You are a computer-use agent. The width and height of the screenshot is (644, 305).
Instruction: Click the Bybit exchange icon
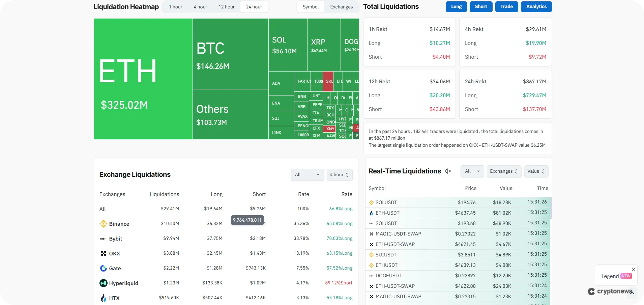tap(103, 239)
